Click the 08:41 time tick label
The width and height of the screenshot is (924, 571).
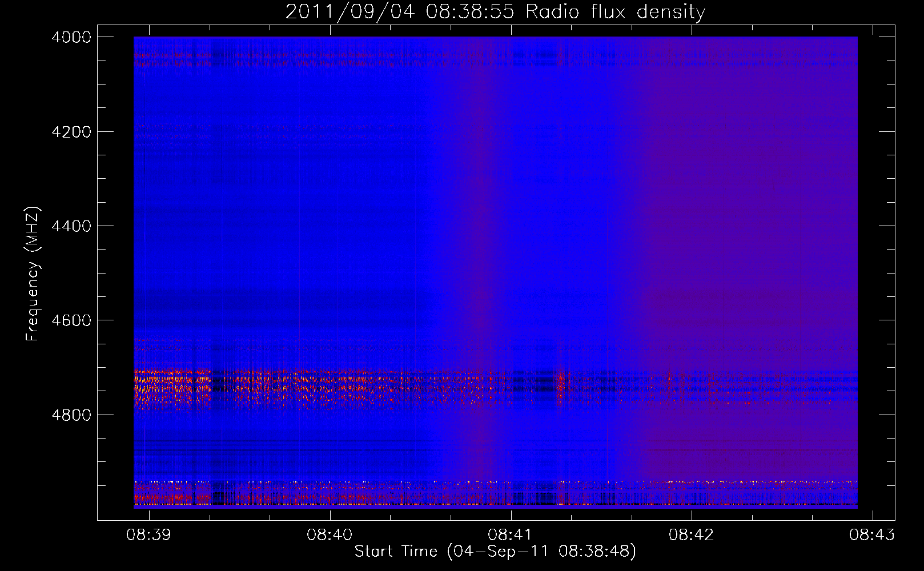pyautogui.click(x=511, y=534)
